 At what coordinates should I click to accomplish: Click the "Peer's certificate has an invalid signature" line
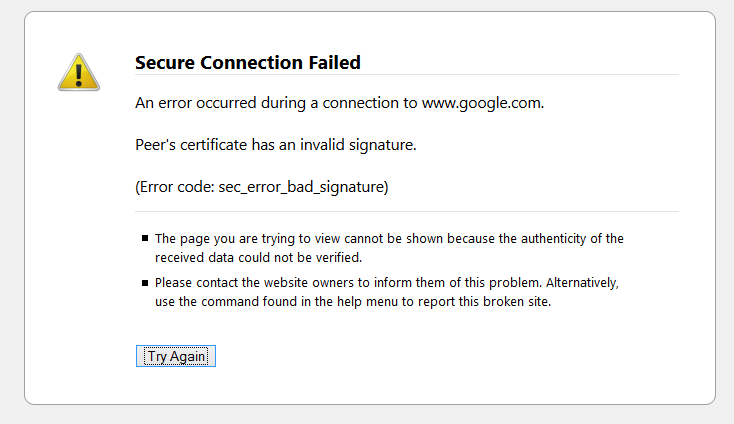coord(275,145)
